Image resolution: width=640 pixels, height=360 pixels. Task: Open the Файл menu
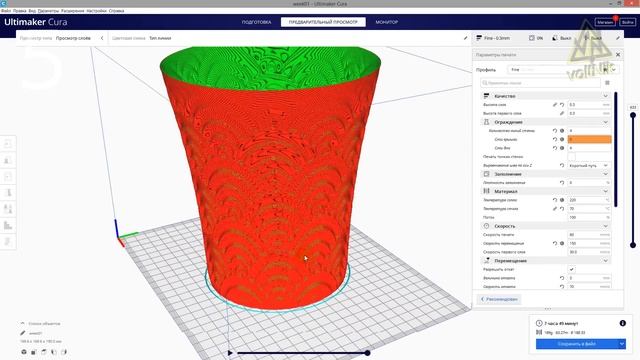(6, 11)
